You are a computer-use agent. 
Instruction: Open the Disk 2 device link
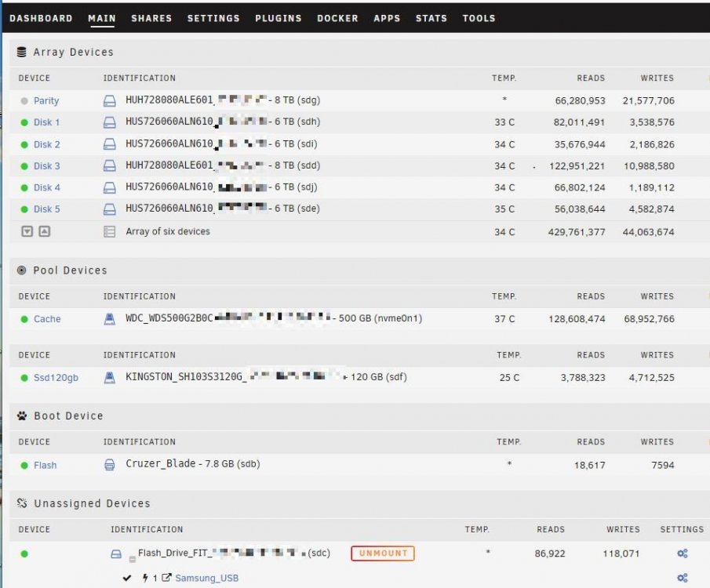[x=46, y=144]
